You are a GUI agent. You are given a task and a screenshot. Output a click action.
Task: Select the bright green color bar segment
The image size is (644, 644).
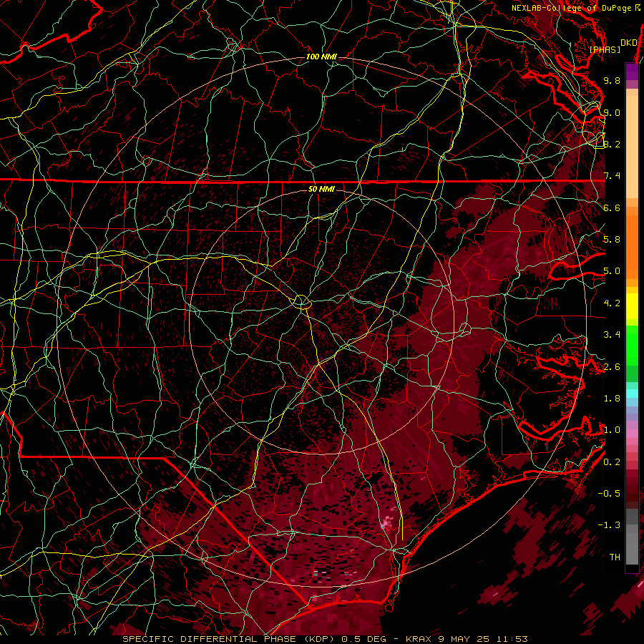632,345
